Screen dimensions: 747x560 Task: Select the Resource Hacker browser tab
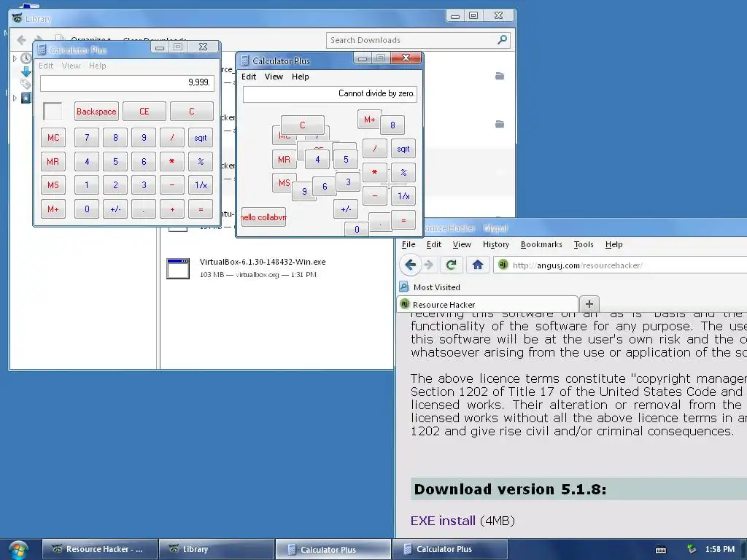[x=487, y=304]
